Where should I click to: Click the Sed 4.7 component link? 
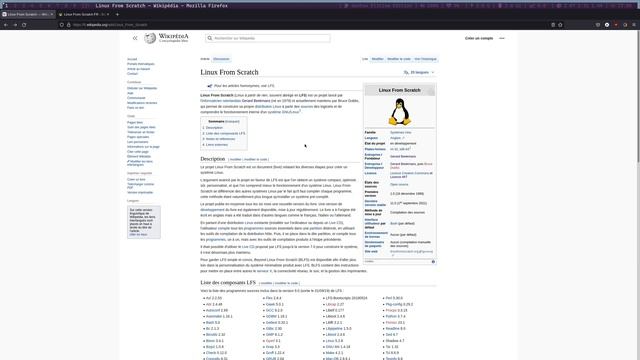point(391,335)
